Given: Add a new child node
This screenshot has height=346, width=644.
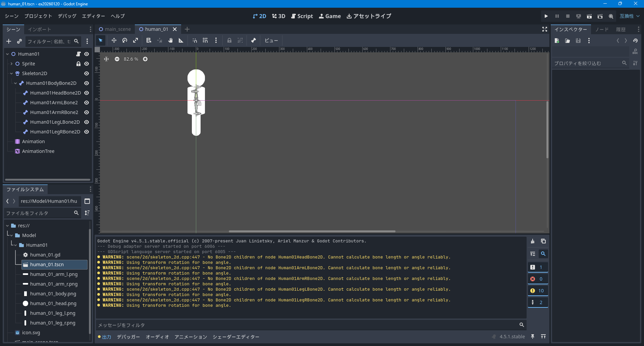Looking at the screenshot, I should pyautogui.click(x=9, y=41).
